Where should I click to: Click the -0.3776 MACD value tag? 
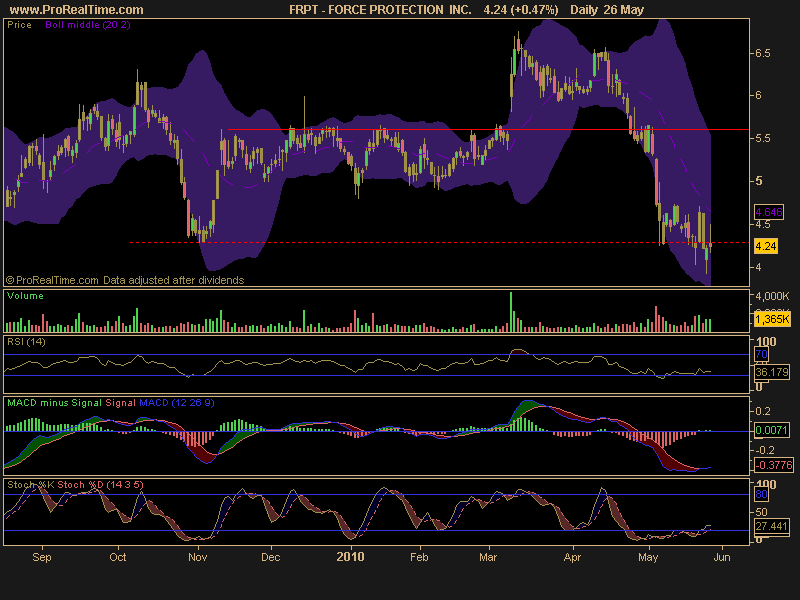point(774,465)
